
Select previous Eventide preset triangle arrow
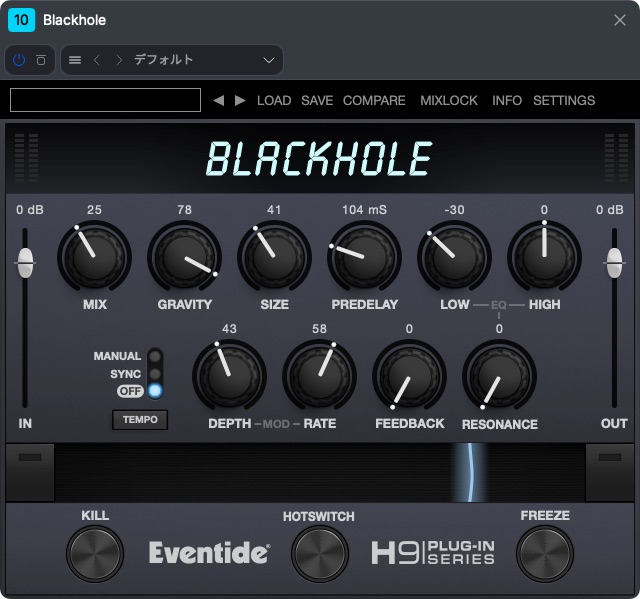pos(218,100)
